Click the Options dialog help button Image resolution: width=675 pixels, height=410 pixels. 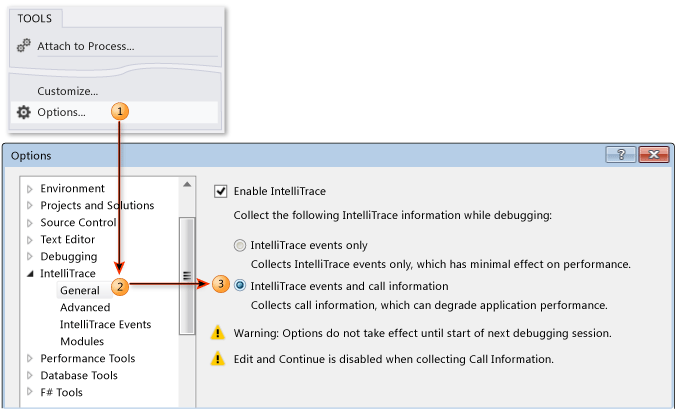[x=620, y=155]
